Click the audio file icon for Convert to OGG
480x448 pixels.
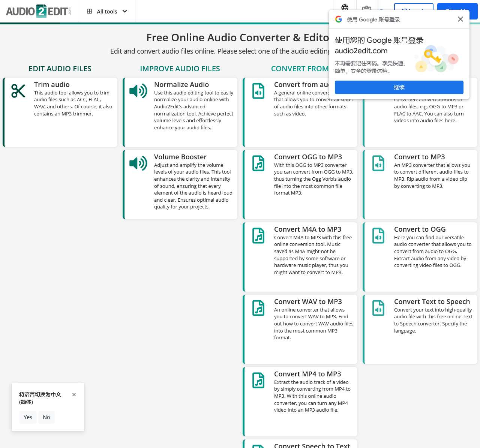pos(378,236)
